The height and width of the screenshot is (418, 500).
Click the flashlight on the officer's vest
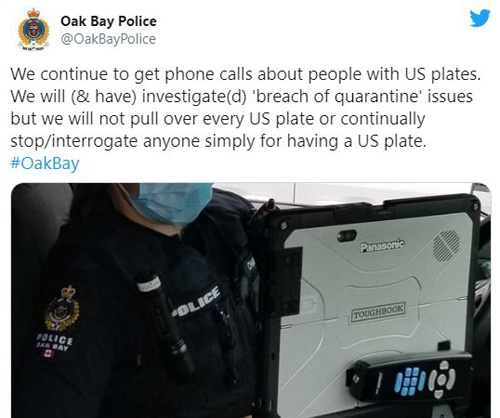click(165, 322)
